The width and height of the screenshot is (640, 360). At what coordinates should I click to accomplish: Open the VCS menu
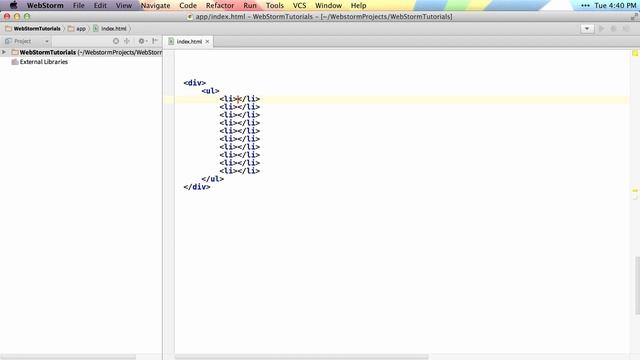(299, 5)
